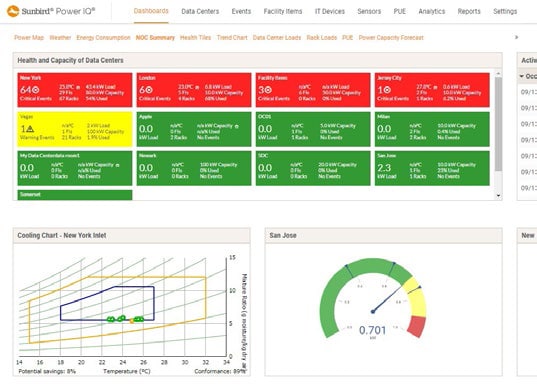Open the Newark data center tile
Image resolution: width=537 pixels, height=387 pixels.
click(x=194, y=168)
